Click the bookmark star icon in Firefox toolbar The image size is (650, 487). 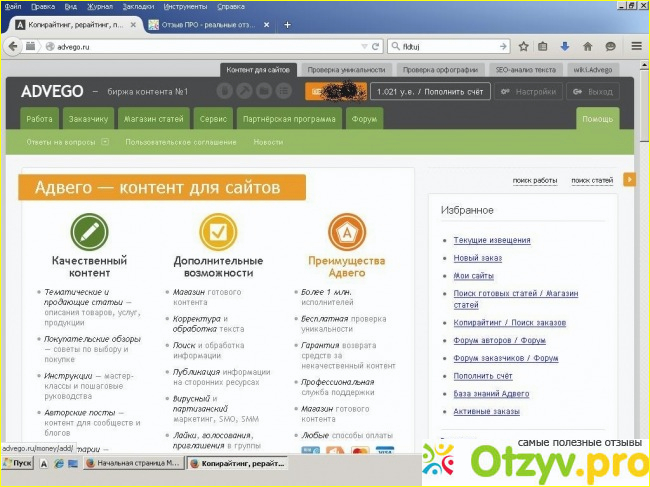click(524, 46)
